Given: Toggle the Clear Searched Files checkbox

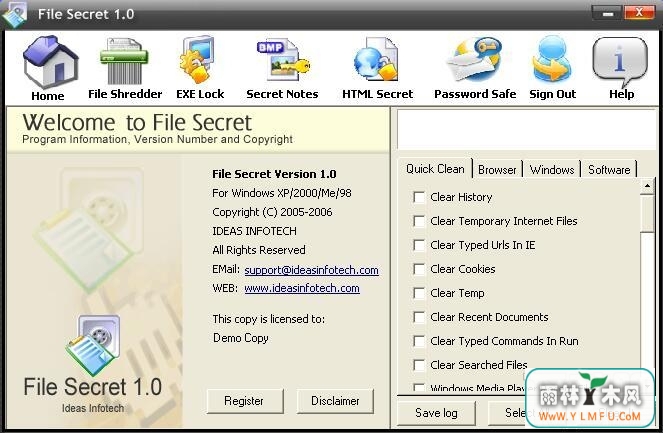Looking at the screenshot, I should coord(419,365).
